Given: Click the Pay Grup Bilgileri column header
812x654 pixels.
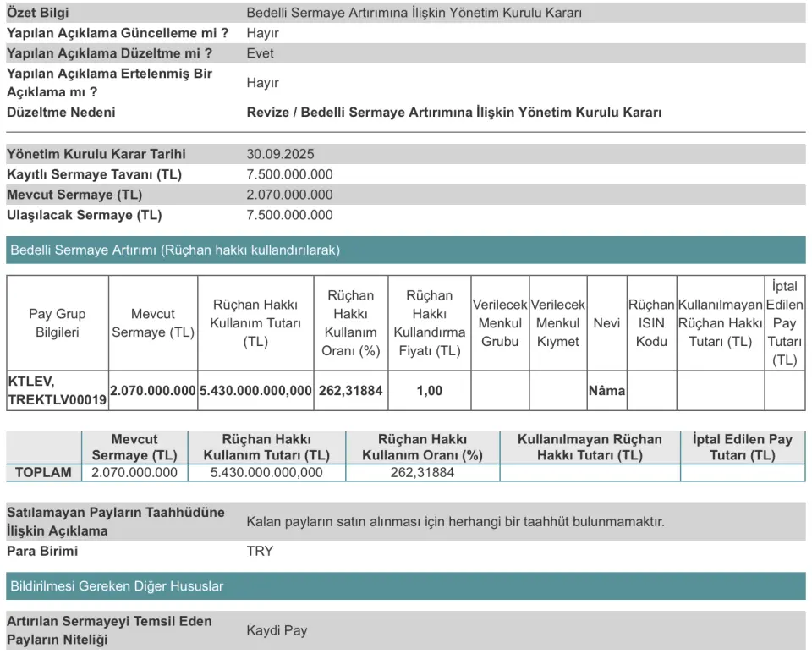Looking at the screenshot, I should (x=57, y=322).
